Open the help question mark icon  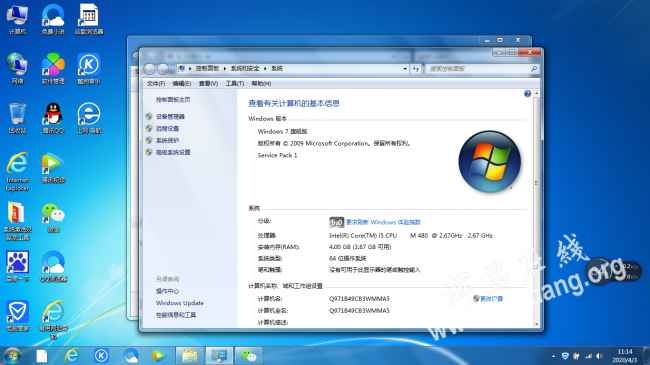click(527, 94)
